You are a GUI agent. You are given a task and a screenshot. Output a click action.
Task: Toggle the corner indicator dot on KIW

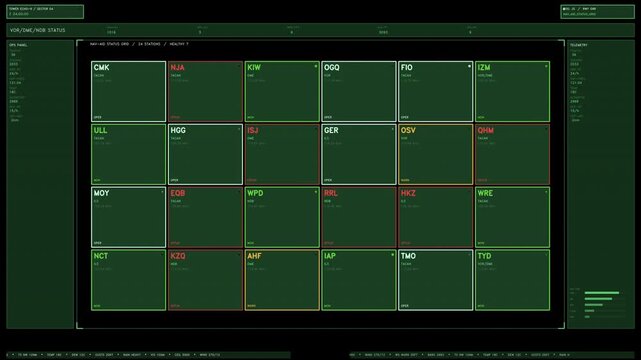tap(316, 66)
